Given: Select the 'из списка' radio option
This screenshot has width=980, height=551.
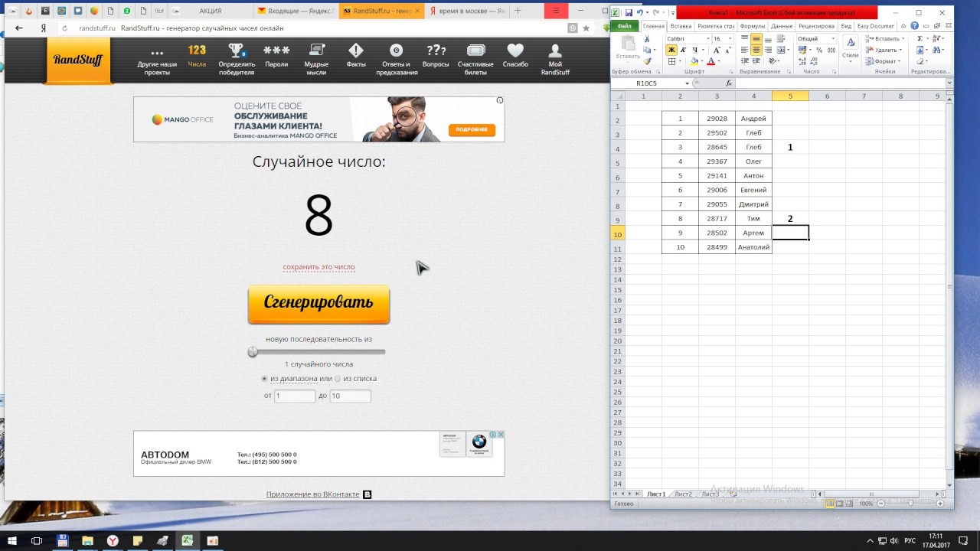Looking at the screenshot, I should [x=337, y=378].
